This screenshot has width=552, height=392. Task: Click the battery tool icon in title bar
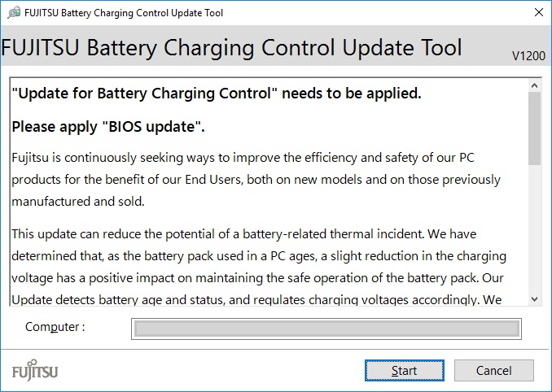click(13, 13)
